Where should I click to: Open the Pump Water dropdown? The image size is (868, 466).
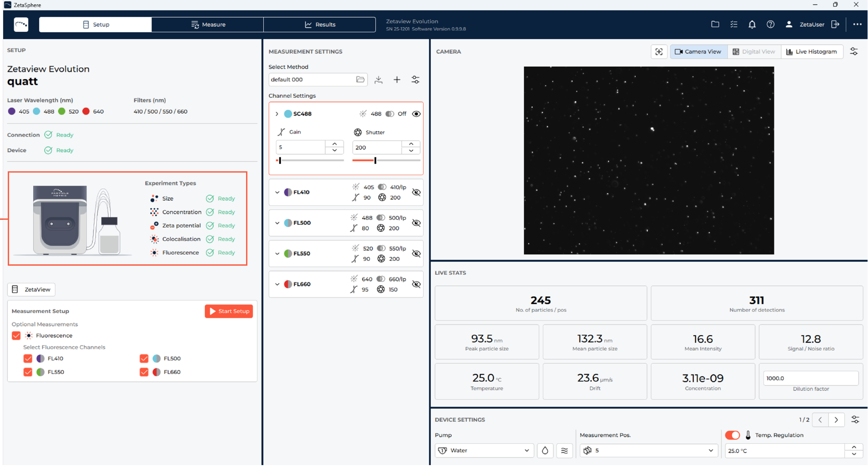[484, 451]
